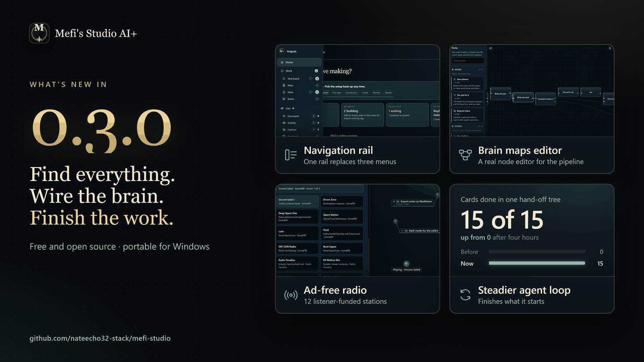Image resolution: width=644 pixels, height=362 pixels.
Task: Click the Now progress bar showing 15
Action: click(x=537, y=263)
